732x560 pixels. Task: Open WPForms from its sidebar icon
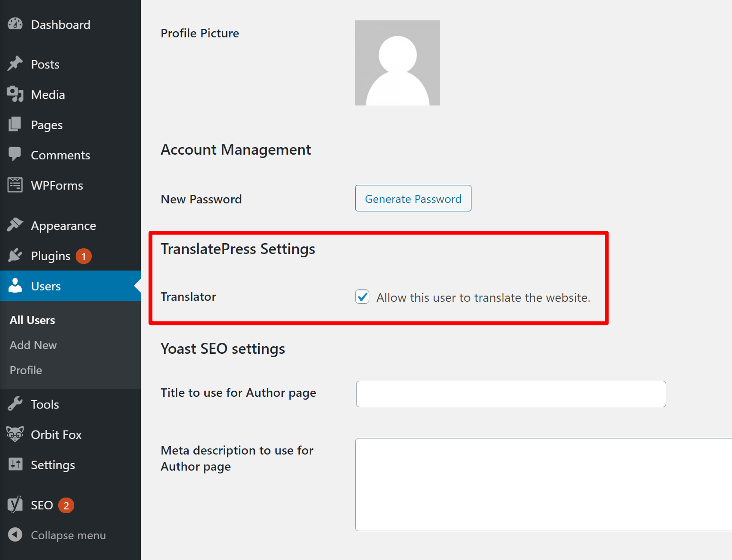(16, 185)
